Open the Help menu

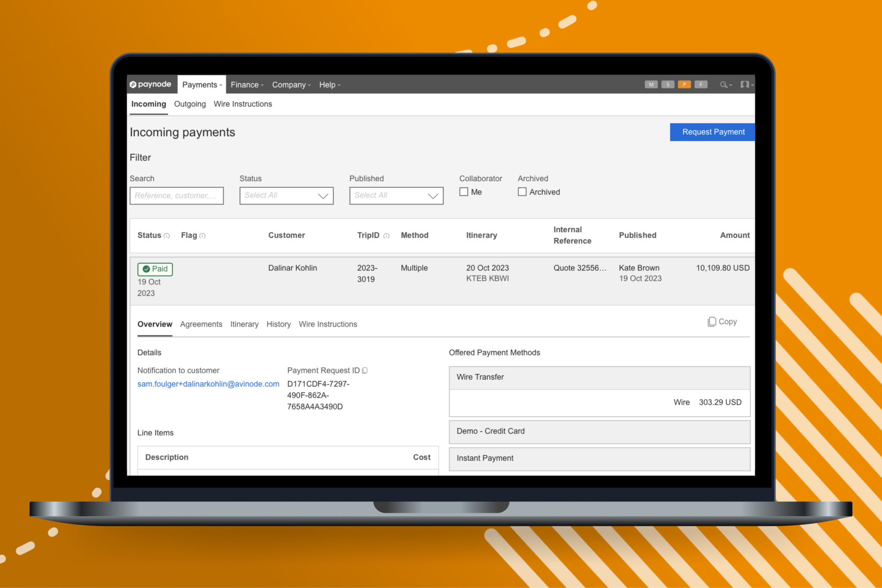click(x=329, y=85)
